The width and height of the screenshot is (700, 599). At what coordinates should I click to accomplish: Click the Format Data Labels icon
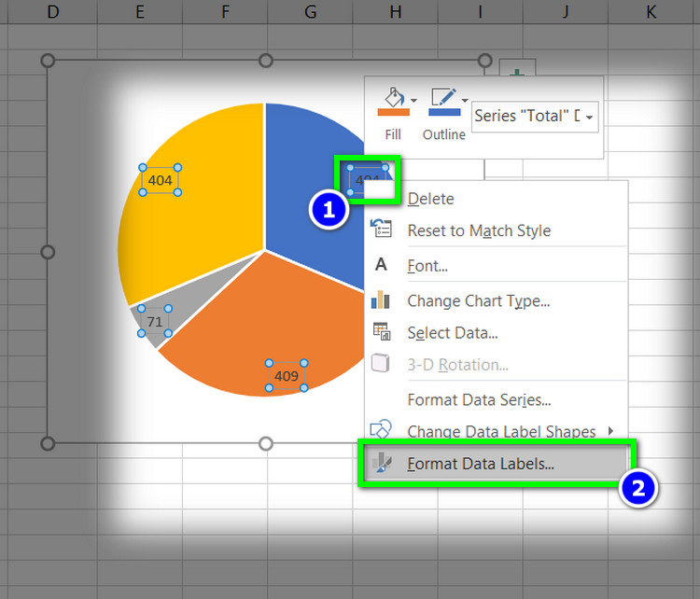(x=382, y=463)
